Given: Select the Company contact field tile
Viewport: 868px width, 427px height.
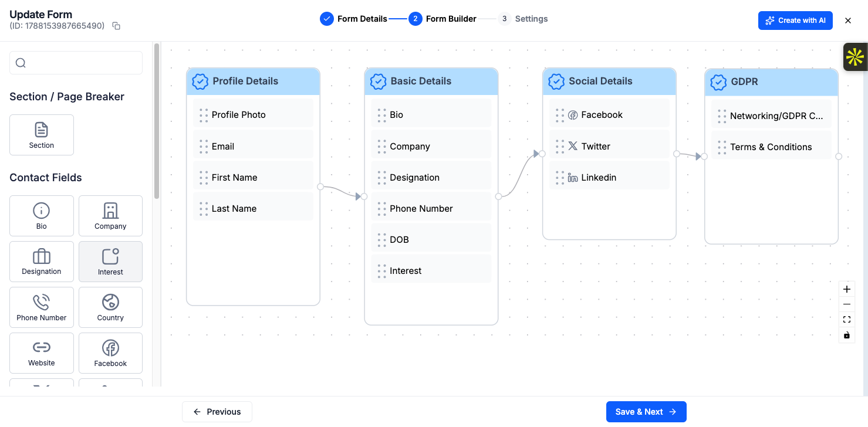Looking at the screenshot, I should [x=110, y=216].
